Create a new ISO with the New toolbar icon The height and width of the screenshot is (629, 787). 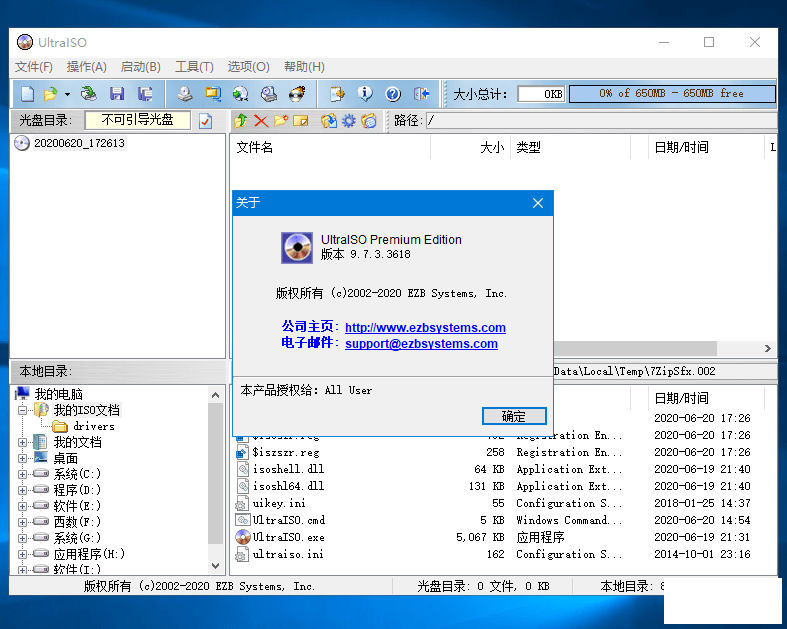28,93
